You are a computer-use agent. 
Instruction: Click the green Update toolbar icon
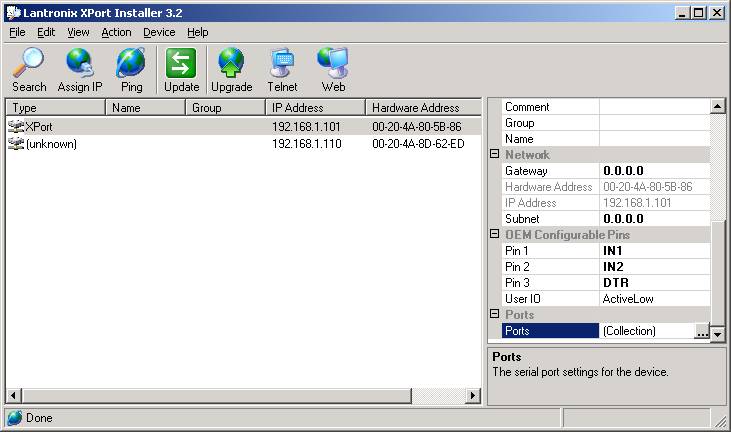(181, 63)
